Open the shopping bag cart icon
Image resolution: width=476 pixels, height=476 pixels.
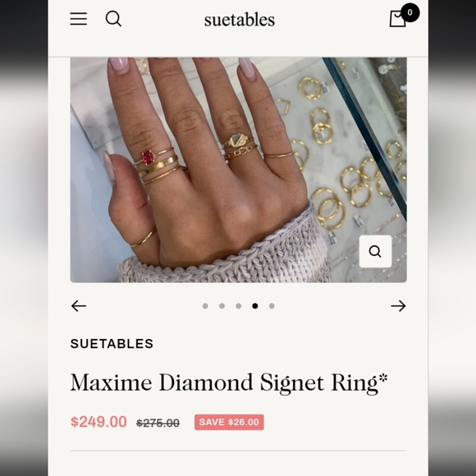[x=397, y=19]
